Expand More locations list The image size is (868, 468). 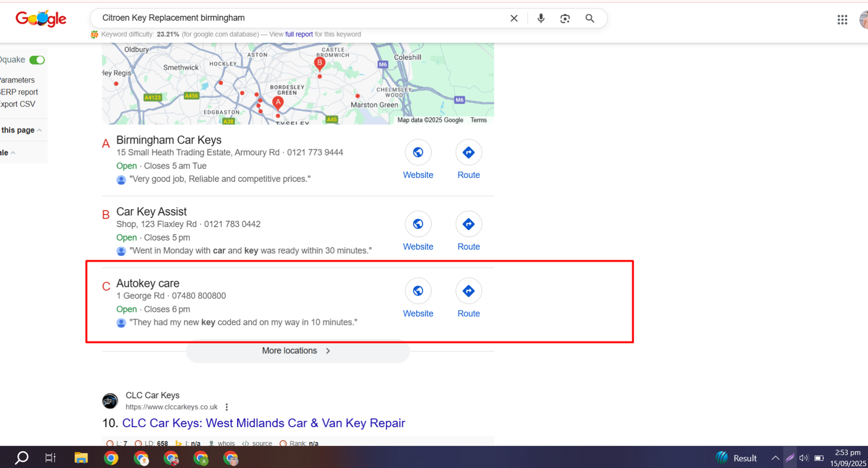297,351
